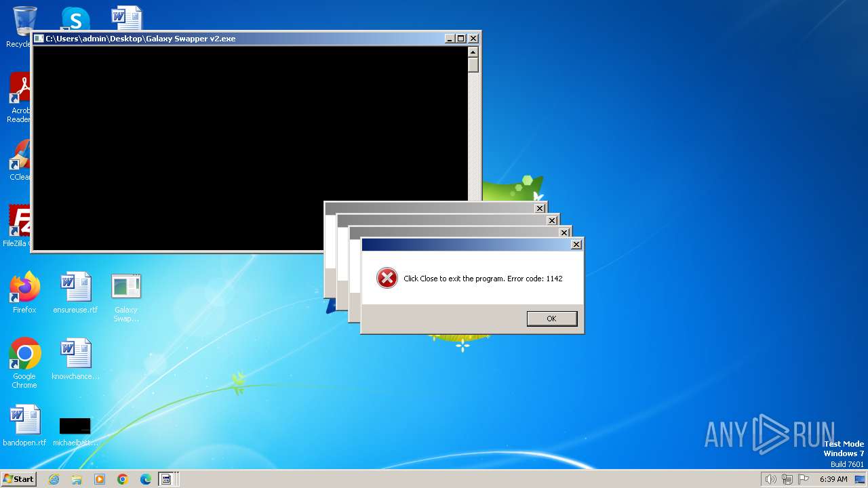The height and width of the screenshot is (488, 868).
Task: Launch Edge from taskbar
Action: click(x=146, y=479)
